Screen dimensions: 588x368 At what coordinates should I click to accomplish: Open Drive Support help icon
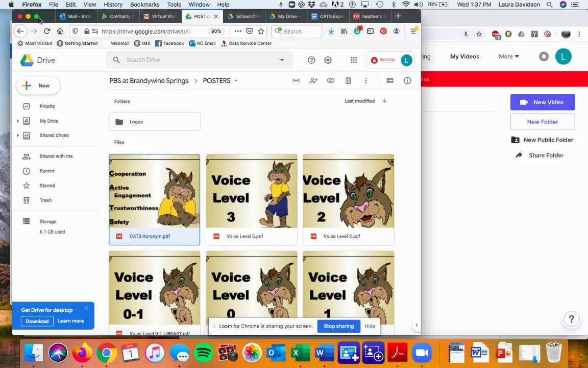click(x=311, y=60)
